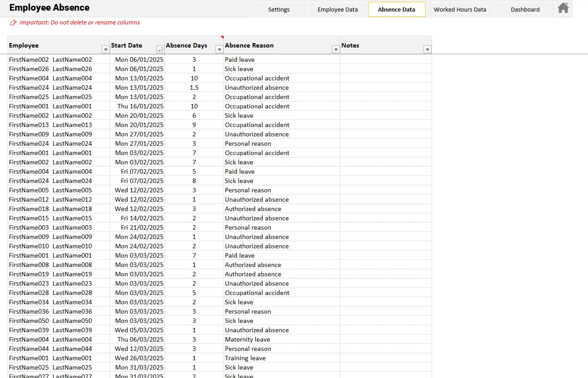The image size is (588, 378).
Task: Select the first FirstName002 LastName002 employee cell
Action: 50,60
